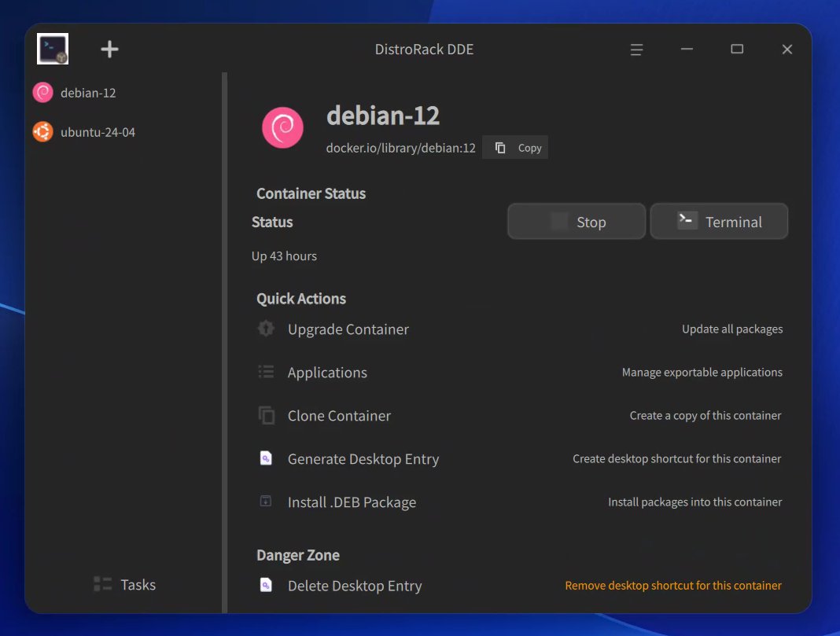Copy the docker image URL

[x=515, y=148]
